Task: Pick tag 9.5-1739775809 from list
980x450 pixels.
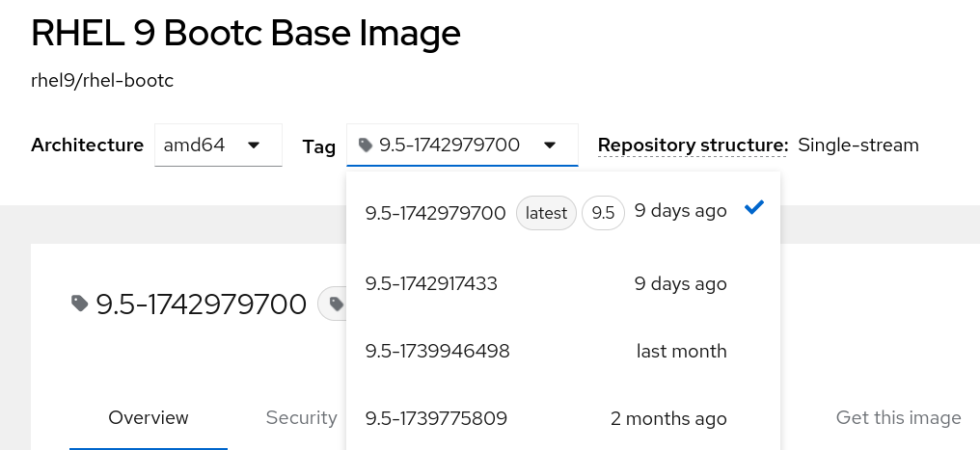Action: click(563, 417)
